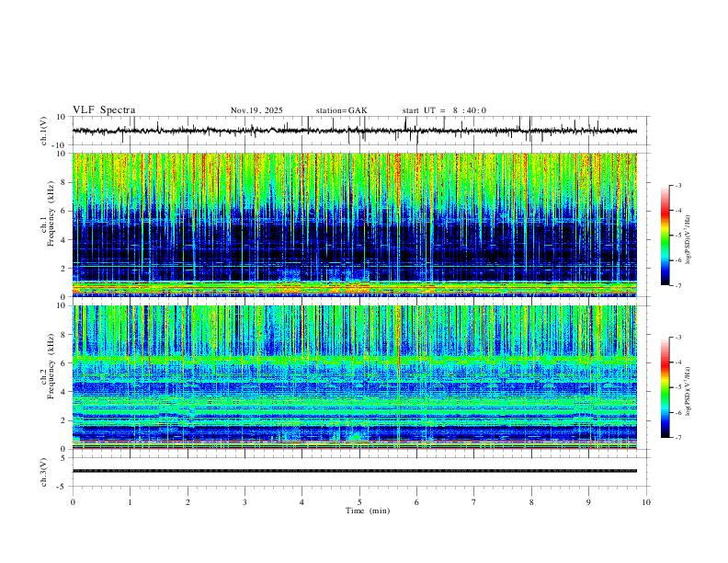Image resolution: width=728 pixels, height=563 pixels.
Task: Select the "ch.1(V)" waveform axis label
Action: point(44,131)
